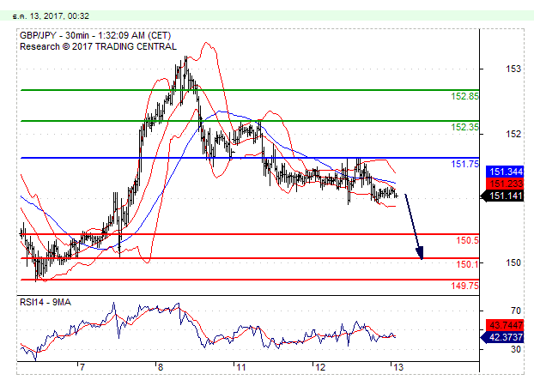534x392 pixels.
Task: Click the red 43.7447 RSI value tag
Action: pos(505,325)
